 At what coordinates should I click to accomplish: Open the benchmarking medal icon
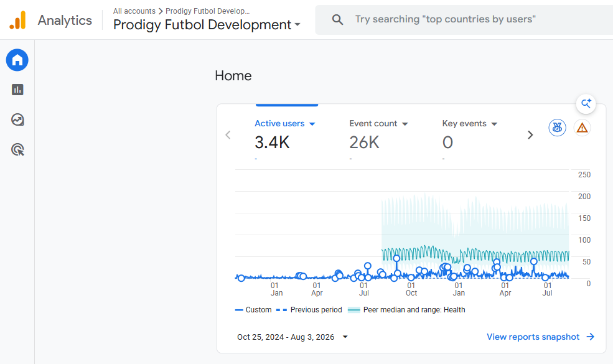(x=557, y=128)
